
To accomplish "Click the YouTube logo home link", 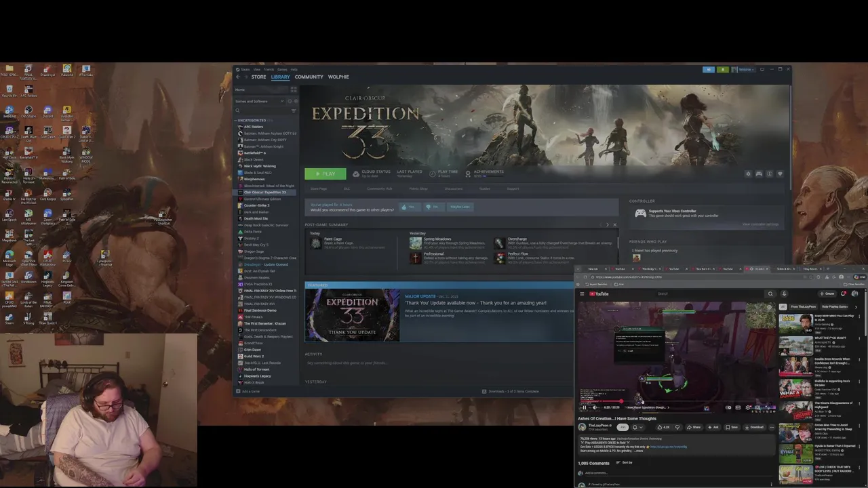I will (x=599, y=293).
